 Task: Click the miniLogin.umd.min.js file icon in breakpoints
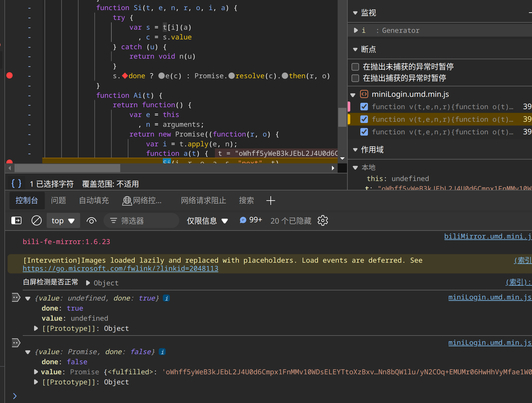[364, 94]
